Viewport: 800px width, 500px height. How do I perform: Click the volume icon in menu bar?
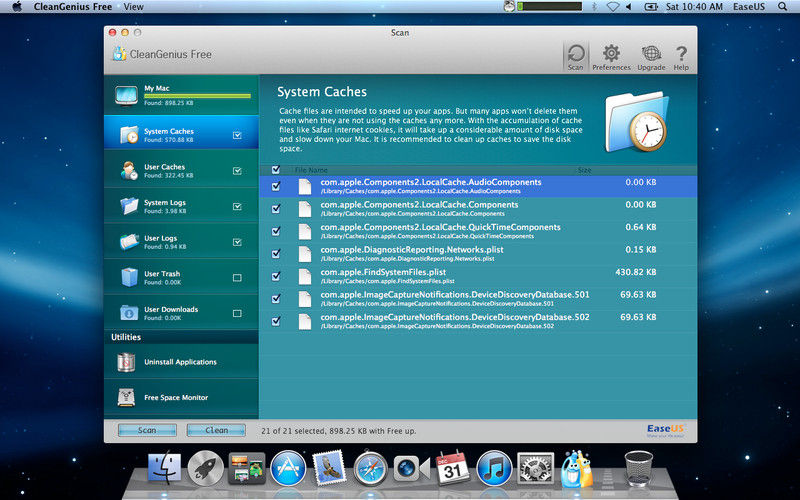pyautogui.click(x=629, y=7)
